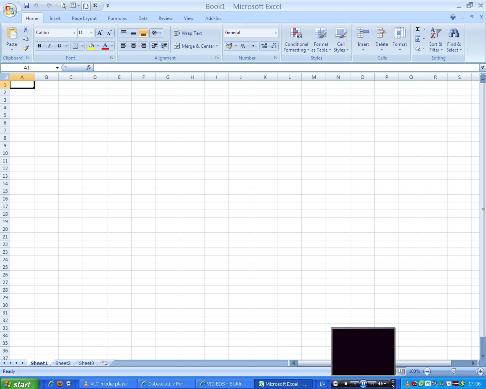Click in the formula bar input
486x389 pixels.
pyautogui.click(x=286, y=68)
